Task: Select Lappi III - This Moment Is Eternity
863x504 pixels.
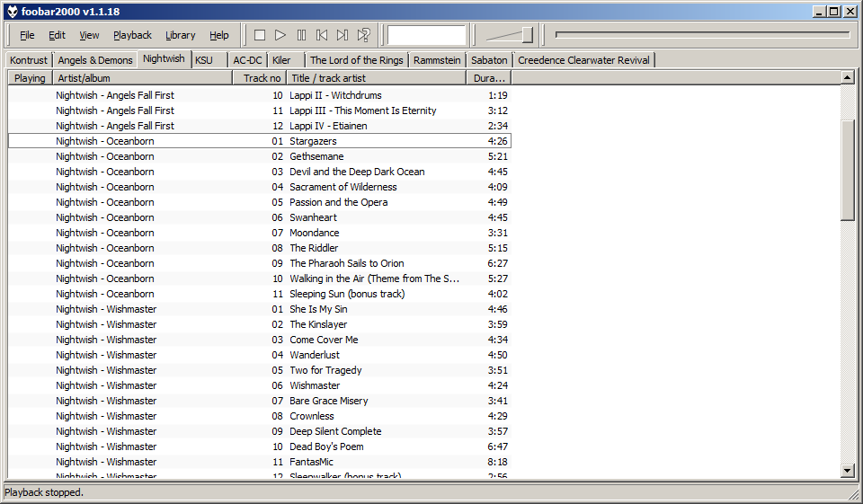Action: point(260,111)
